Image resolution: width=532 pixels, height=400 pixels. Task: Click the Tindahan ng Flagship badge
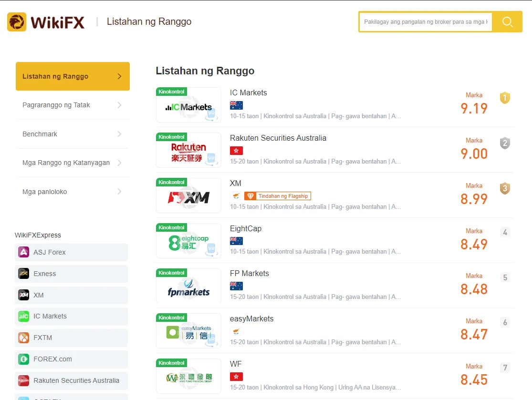(278, 196)
